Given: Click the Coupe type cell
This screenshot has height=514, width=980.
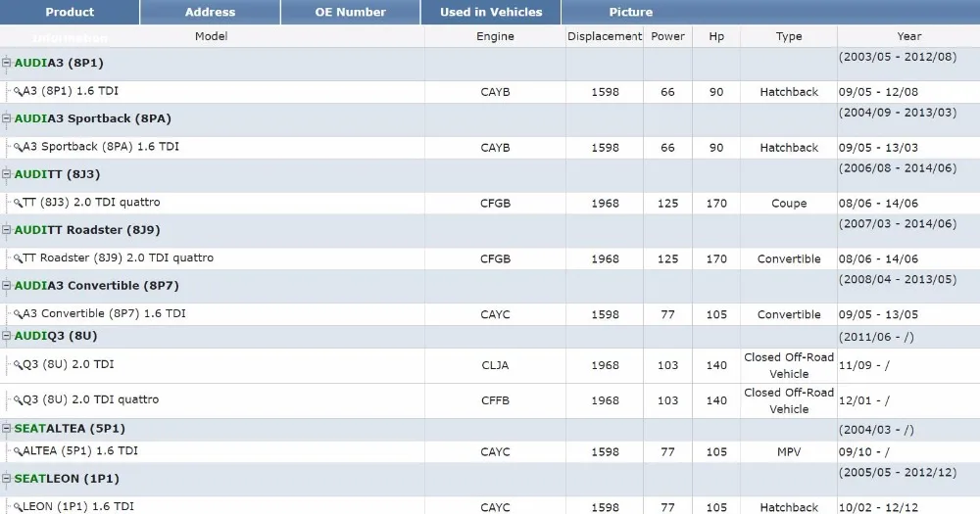Looking at the screenshot, I should (789, 204).
